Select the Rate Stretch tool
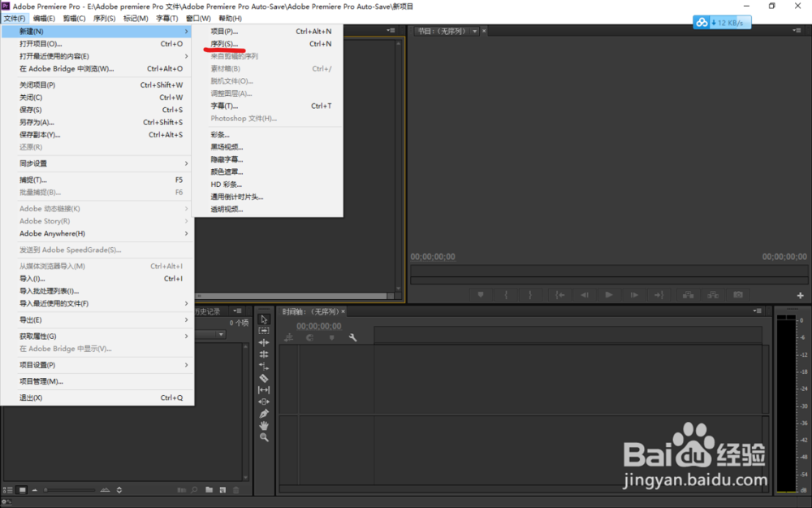The height and width of the screenshot is (508, 812). click(x=264, y=366)
